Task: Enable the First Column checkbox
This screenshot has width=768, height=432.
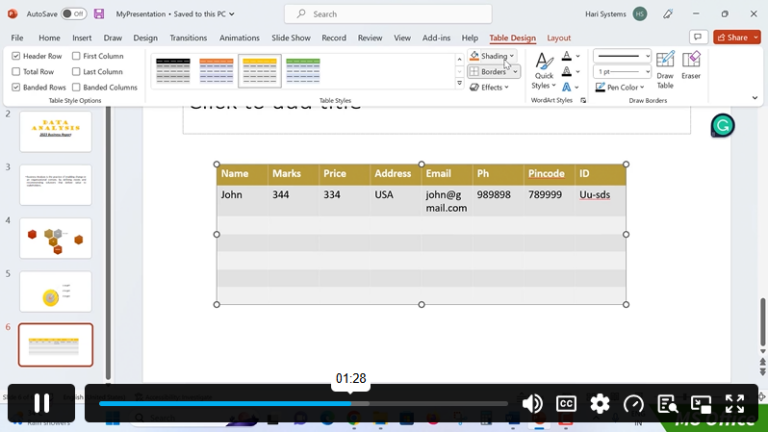Action: (x=76, y=56)
